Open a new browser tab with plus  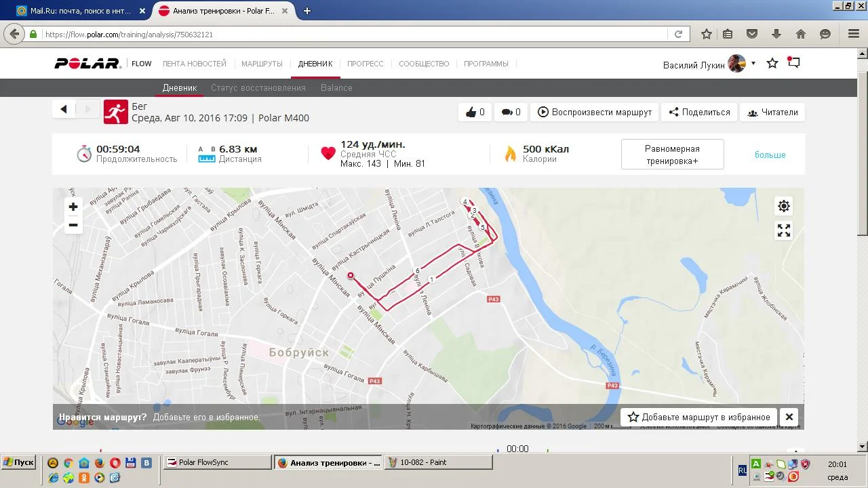[307, 11]
